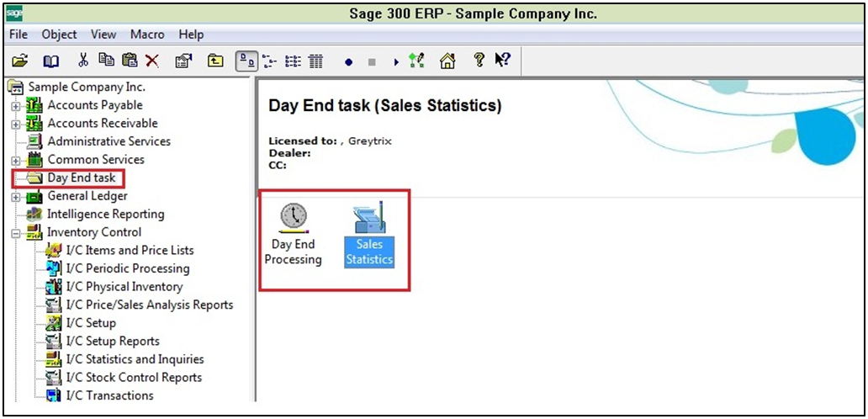Select Accounts Payable in the tree
868x419 pixels.
[x=95, y=105]
